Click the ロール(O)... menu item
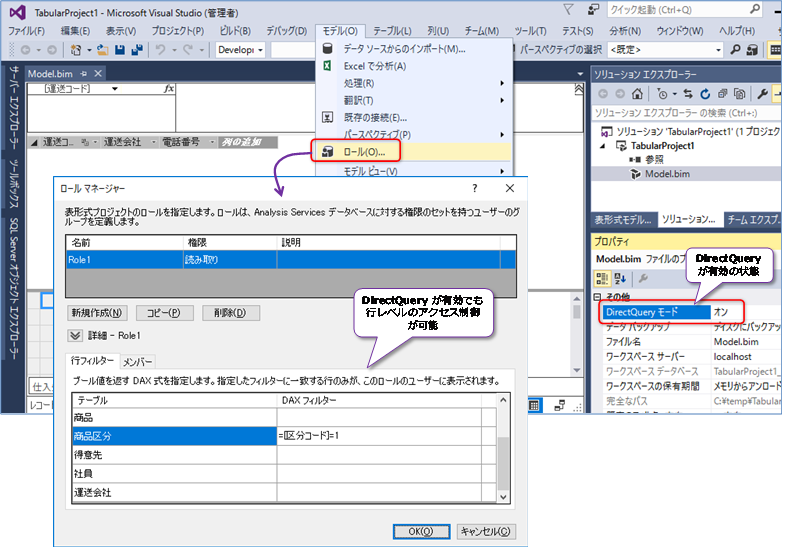Screen dimensions: 800x549 [x=414, y=152]
